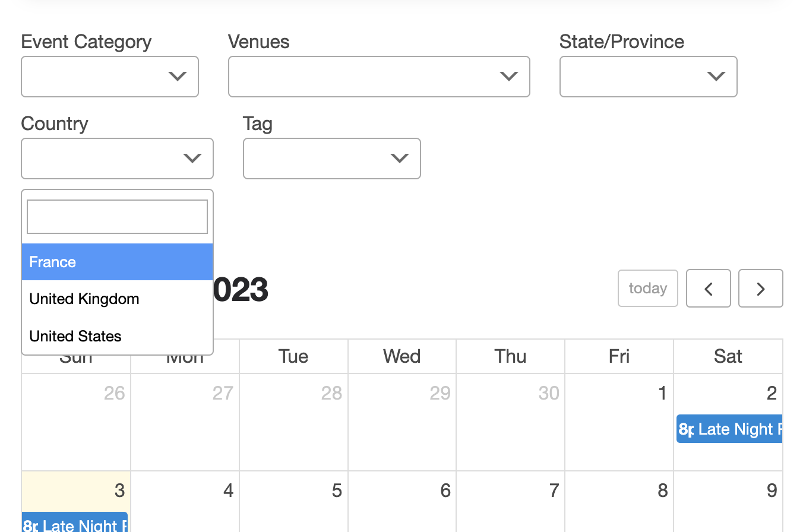Open the Event Category dropdown

click(x=110, y=77)
